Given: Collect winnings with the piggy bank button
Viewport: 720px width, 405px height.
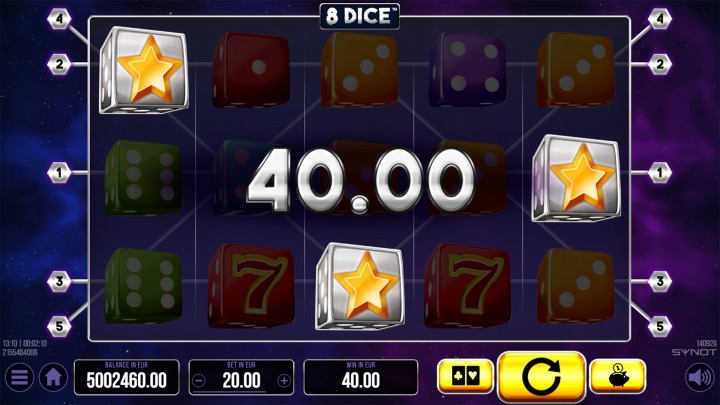Looking at the screenshot, I should (618, 377).
